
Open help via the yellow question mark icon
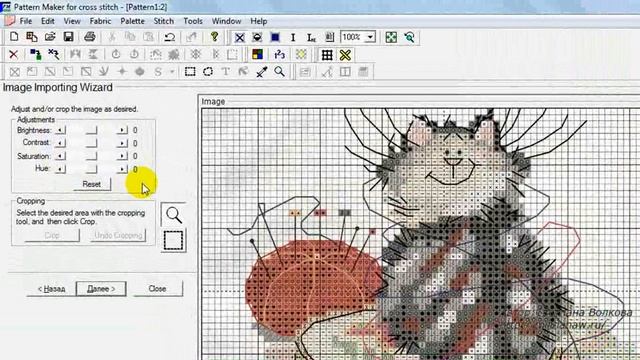click(x=214, y=37)
